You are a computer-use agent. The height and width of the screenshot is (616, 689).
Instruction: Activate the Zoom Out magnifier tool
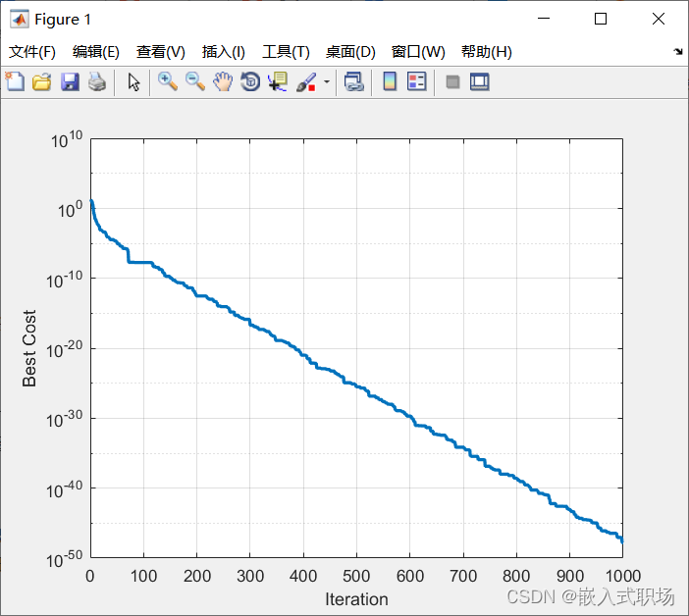(x=195, y=82)
